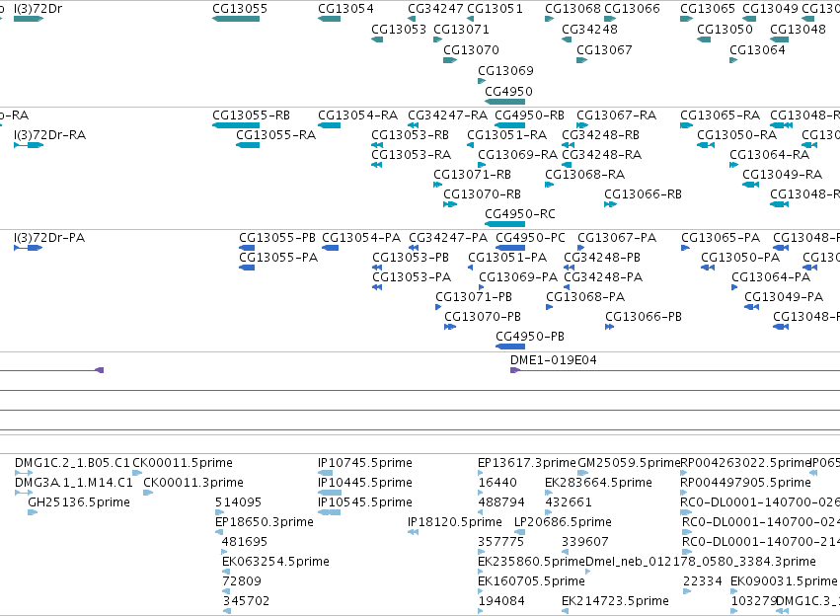Click the l(3)72Dr gene label

click(38, 9)
